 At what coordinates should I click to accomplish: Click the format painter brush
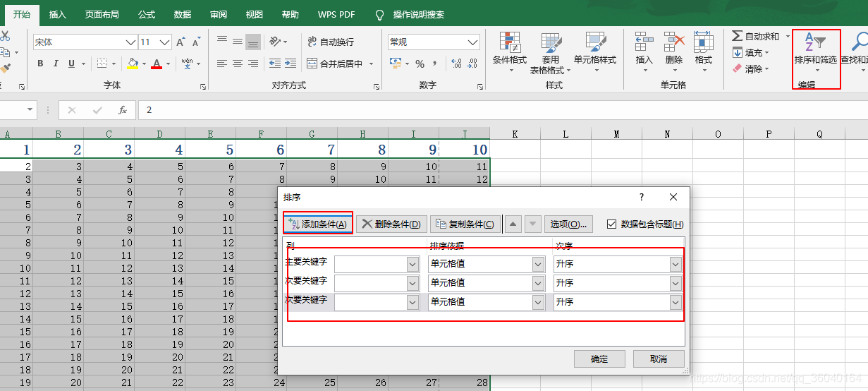coord(6,68)
